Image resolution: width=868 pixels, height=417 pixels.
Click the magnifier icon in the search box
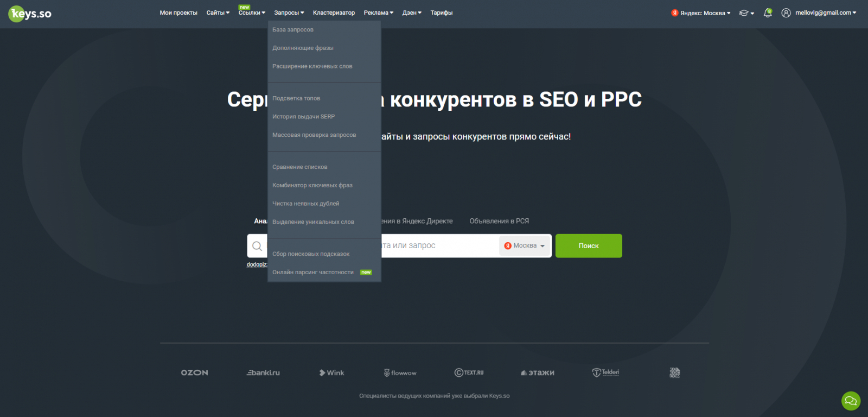(x=257, y=246)
